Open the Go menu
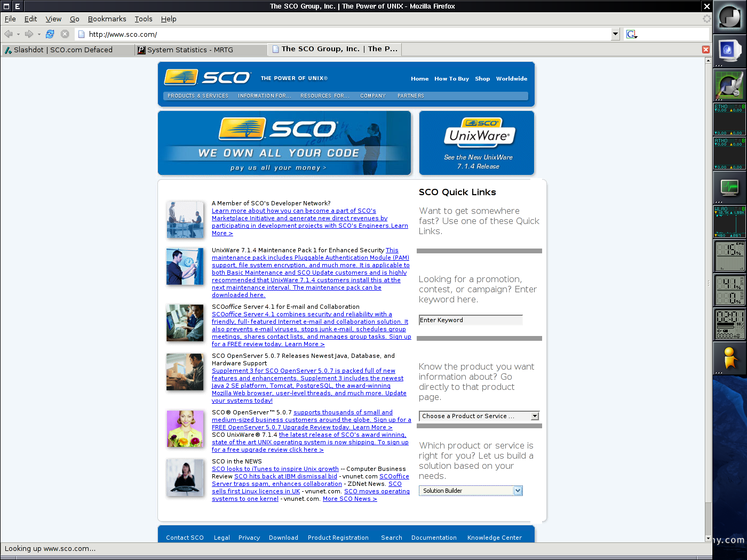 74,19
